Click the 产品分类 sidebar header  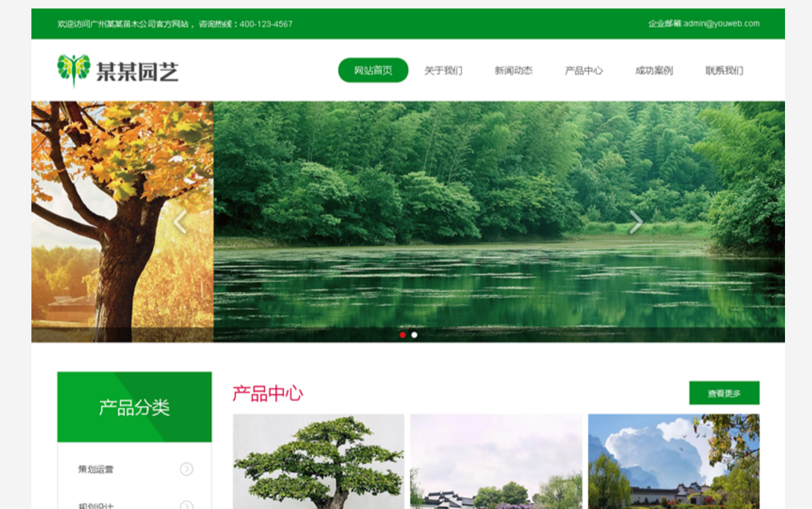coord(134,407)
